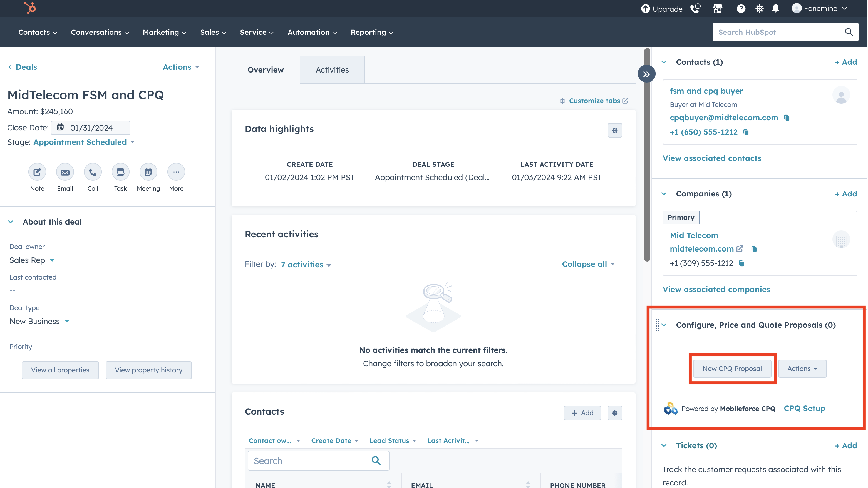Change Deal type New Business dropdown
The height and width of the screenshot is (488, 868).
[39, 321]
